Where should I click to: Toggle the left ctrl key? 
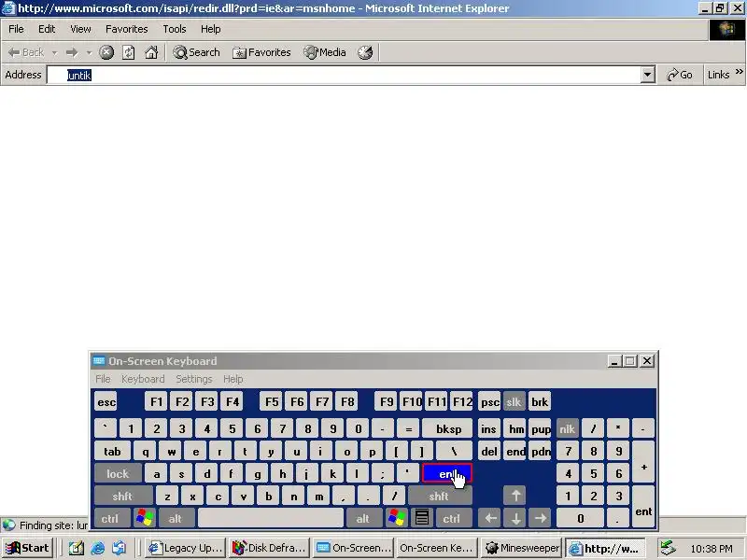[111, 518]
